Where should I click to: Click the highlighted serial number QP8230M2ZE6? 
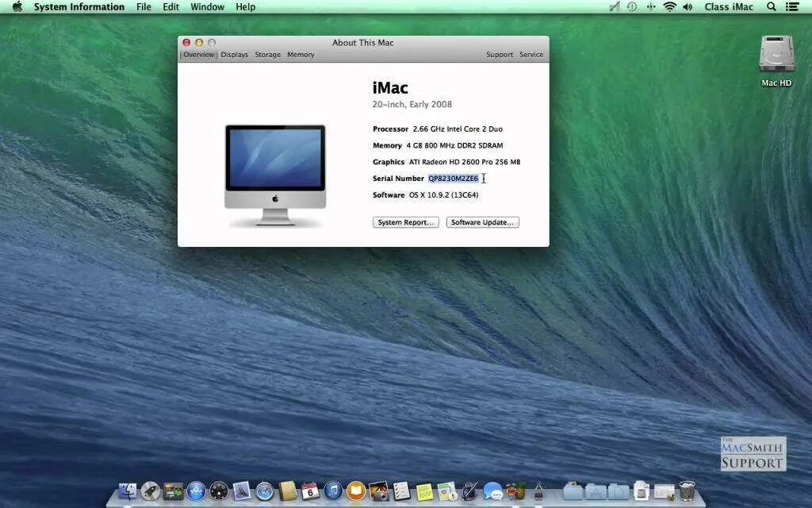tap(453, 179)
